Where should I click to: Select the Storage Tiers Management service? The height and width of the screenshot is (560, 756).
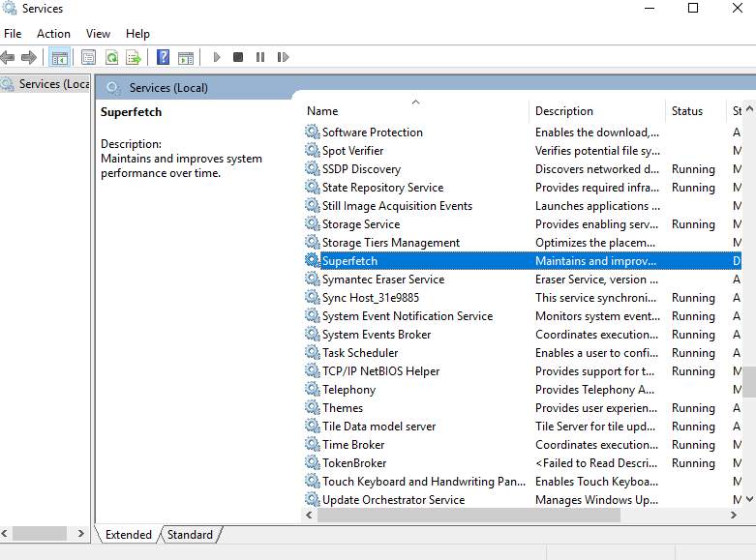click(x=523, y=242)
